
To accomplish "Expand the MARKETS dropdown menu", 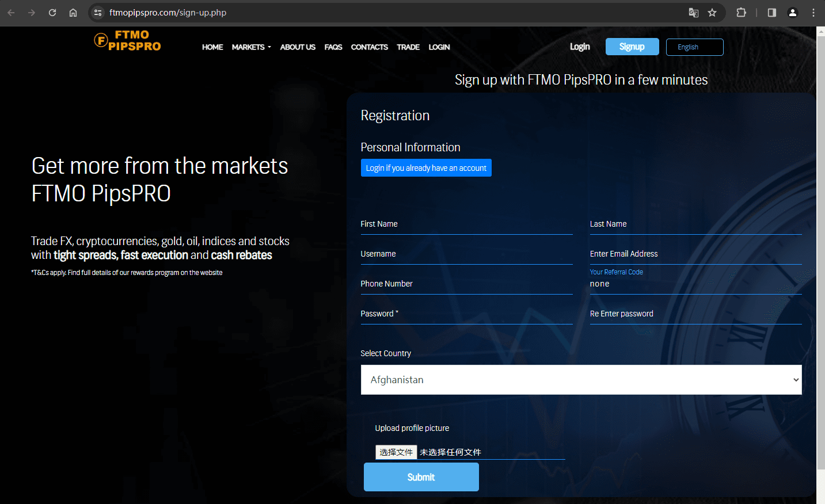I will 251,47.
